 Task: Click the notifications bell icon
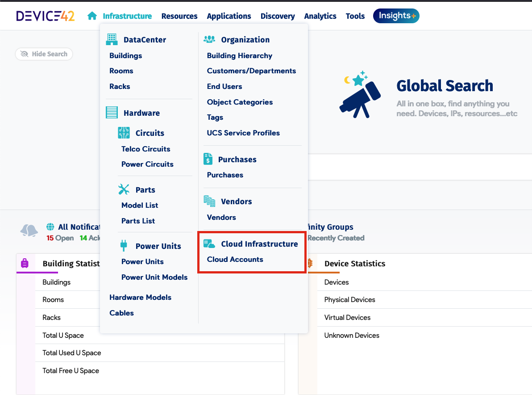tap(29, 230)
